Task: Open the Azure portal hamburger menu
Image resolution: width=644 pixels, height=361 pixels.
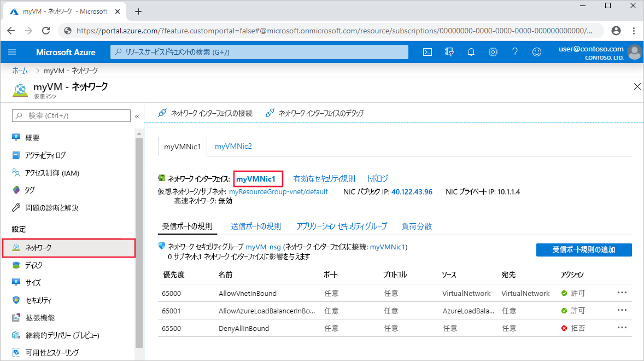Action: (12, 52)
